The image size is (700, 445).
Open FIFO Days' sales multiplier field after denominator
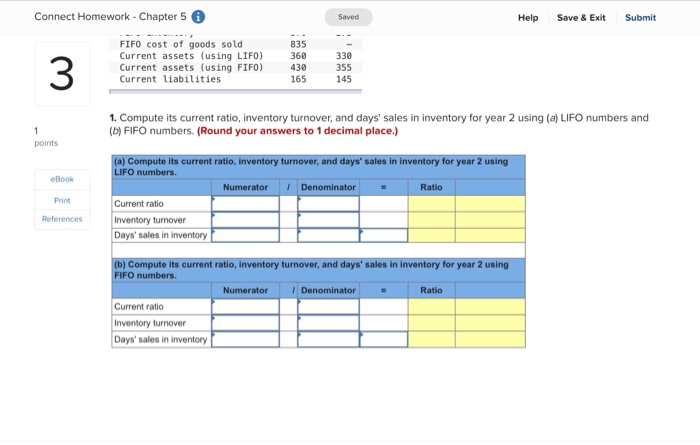click(x=383, y=340)
